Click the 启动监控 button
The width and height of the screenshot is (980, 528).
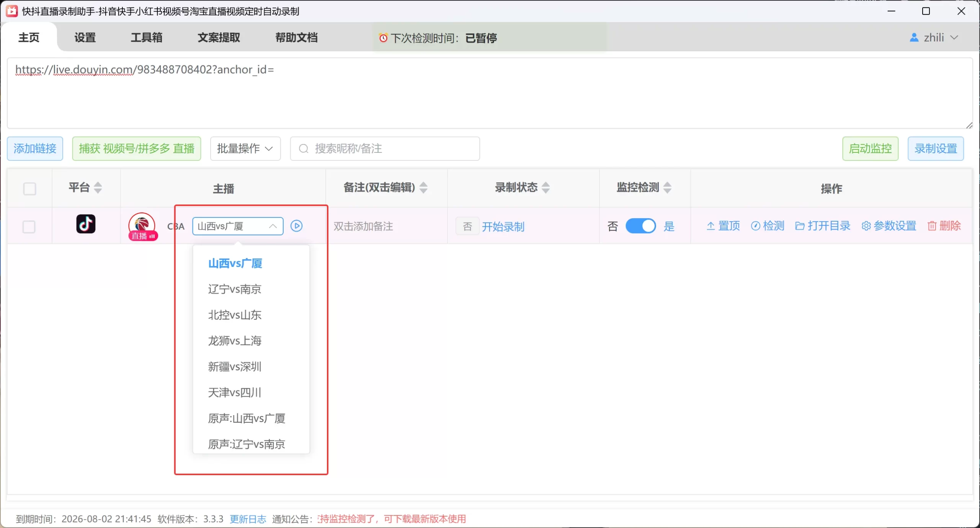point(870,149)
